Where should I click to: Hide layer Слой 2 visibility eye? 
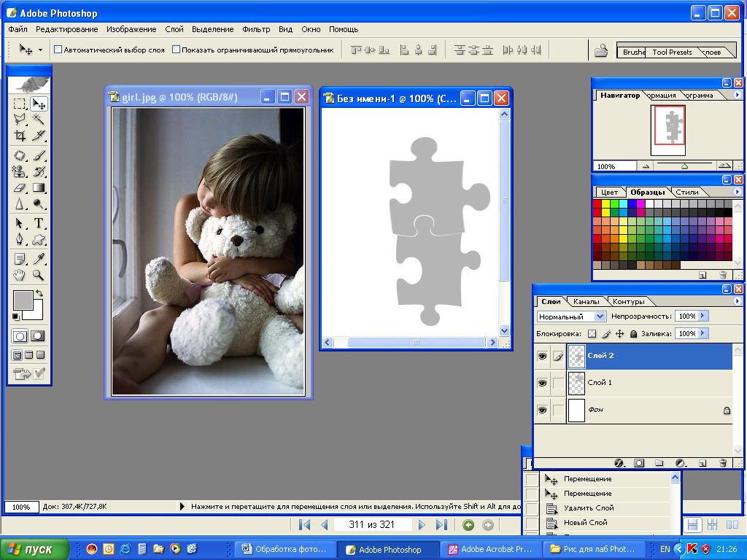coord(542,356)
